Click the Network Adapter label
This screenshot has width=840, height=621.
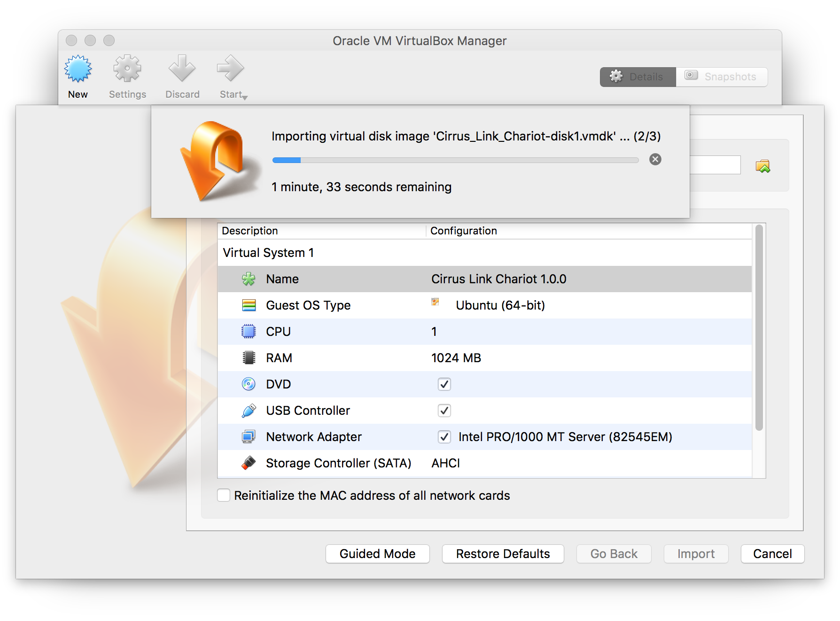314,437
